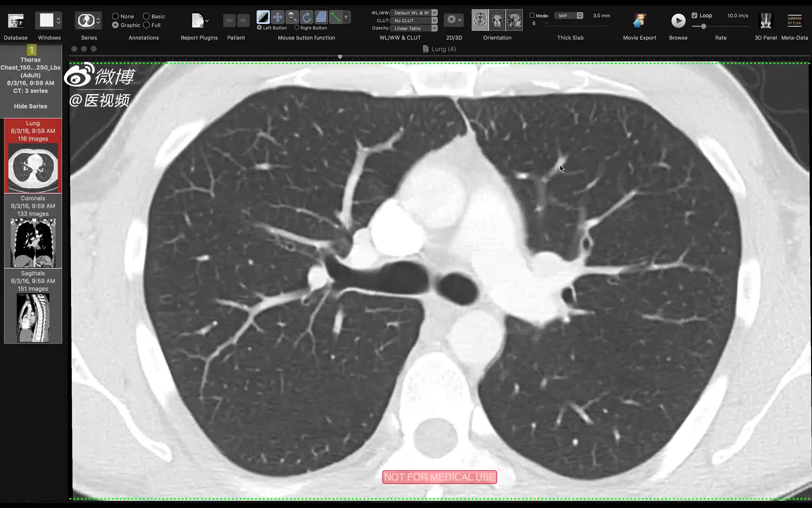Viewport: 812px width, 508px height.
Task: Select the Scroll through stack tool
Action: click(321, 17)
